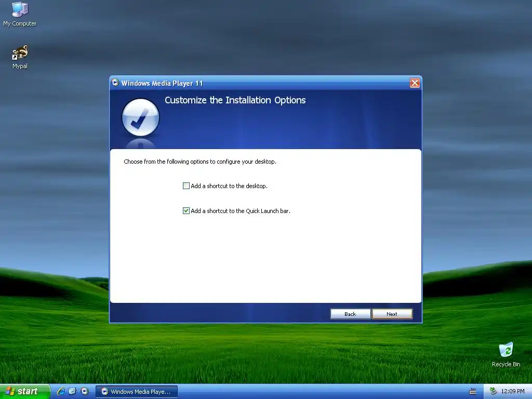The width and height of the screenshot is (532, 399).
Task: Select the My Computer desktop icon
Action: (20, 14)
